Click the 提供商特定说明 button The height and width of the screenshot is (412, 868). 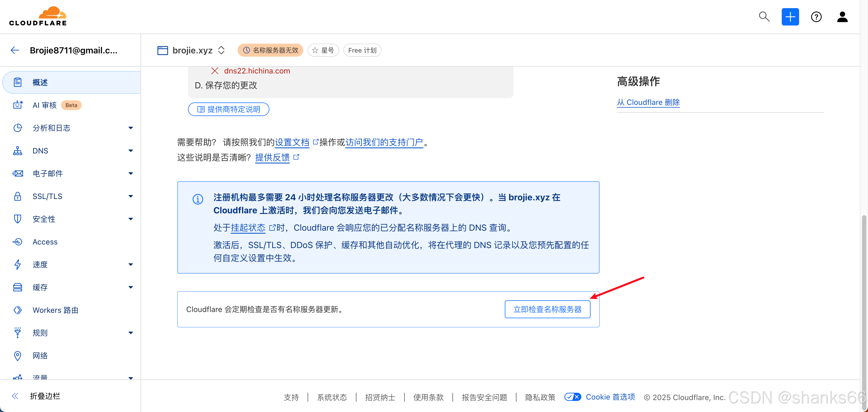[228, 109]
